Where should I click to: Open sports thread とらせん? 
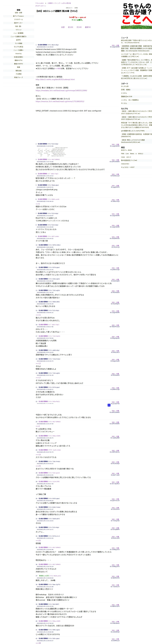tap(124, 93)
